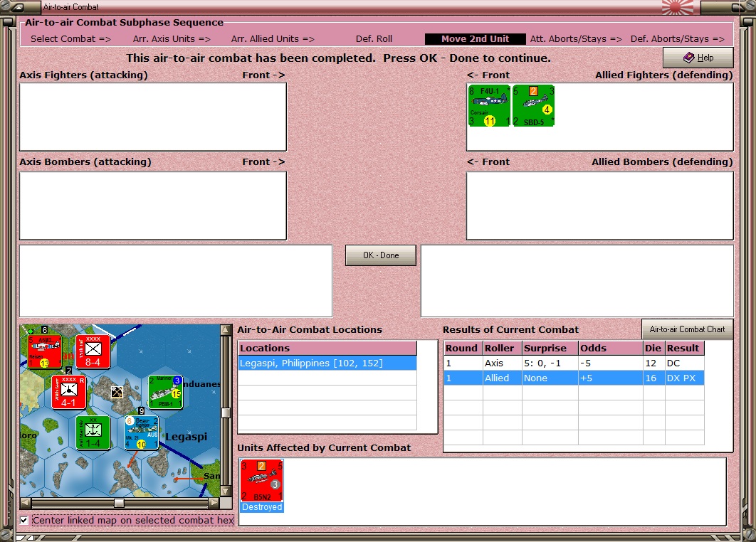The image size is (756, 542).
Task: Select the red 4-1 corps counter on map
Action: point(69,392)
